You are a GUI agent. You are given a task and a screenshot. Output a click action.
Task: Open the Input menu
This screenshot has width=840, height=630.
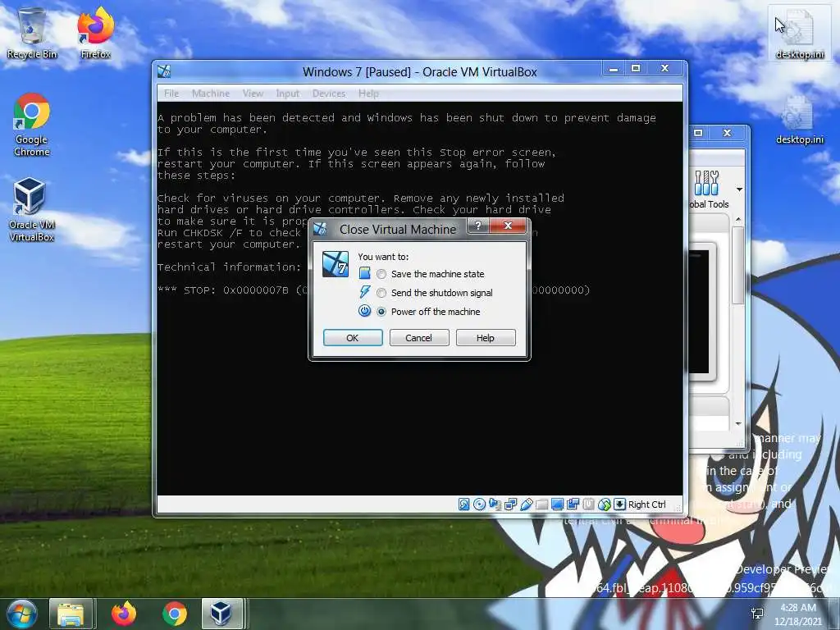(288, 94)
